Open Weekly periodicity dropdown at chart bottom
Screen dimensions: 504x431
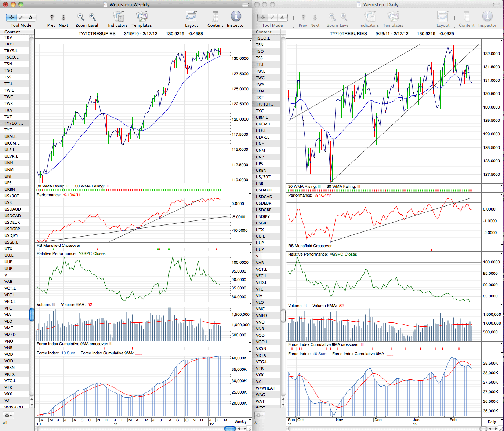click(243, 421)
